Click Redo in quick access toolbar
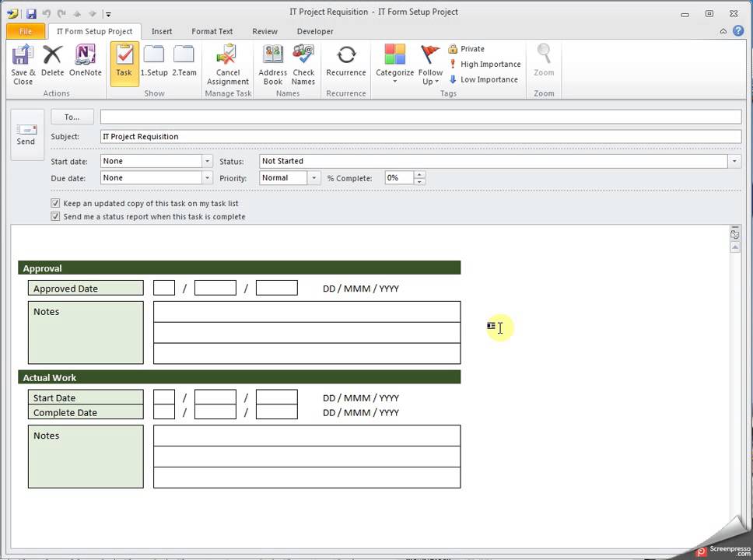753x560 pixels. pos(61,13)
